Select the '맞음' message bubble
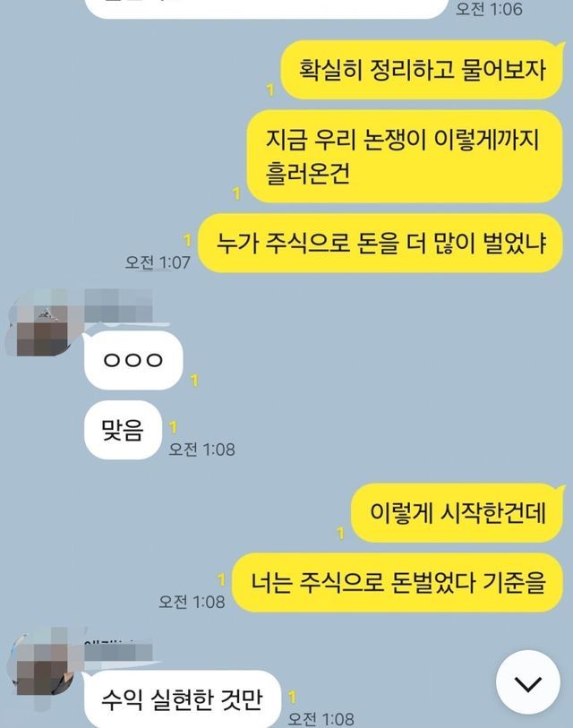This screenshot has height=728, width=573. coord(123,430)
